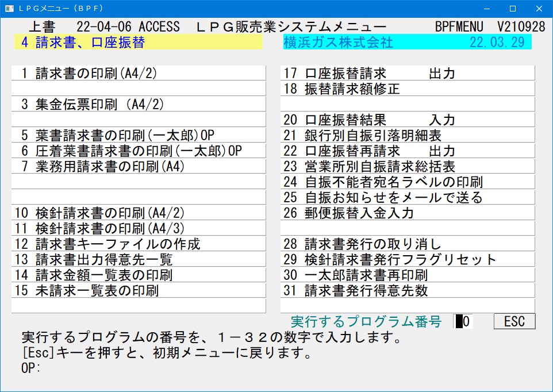Screen dimensions: 553x392
Task: Click the 4 請求書、口座振替 yellow header
Action: click(x=138, y=42)
